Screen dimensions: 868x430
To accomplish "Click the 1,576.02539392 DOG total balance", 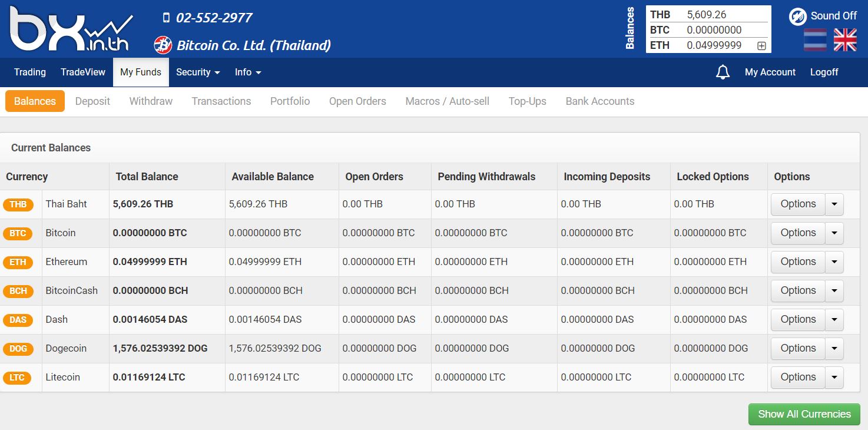I will pos(160,349).
